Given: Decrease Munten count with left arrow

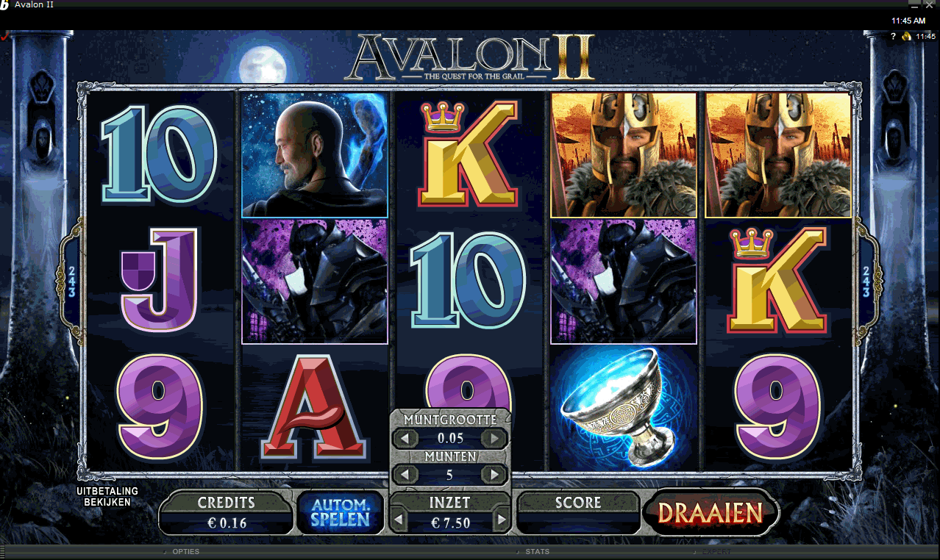Looking at the screenshot, I should pos(405,475).
